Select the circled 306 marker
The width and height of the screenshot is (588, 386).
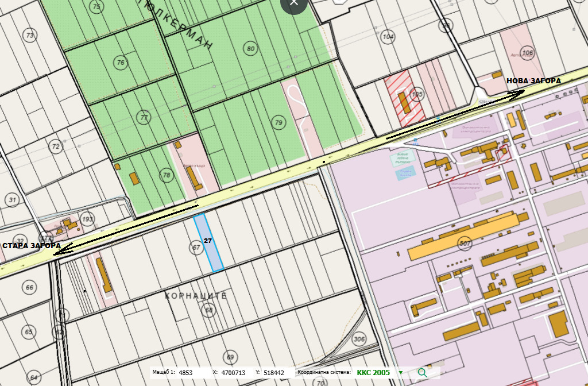[x=359, y=339]
